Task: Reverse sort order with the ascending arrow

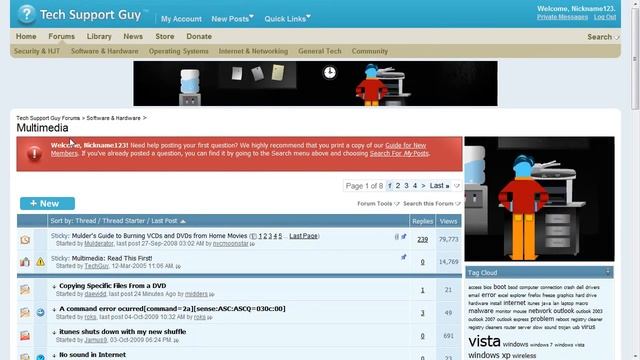Action: pyautogui.click(x=183, y=221)
